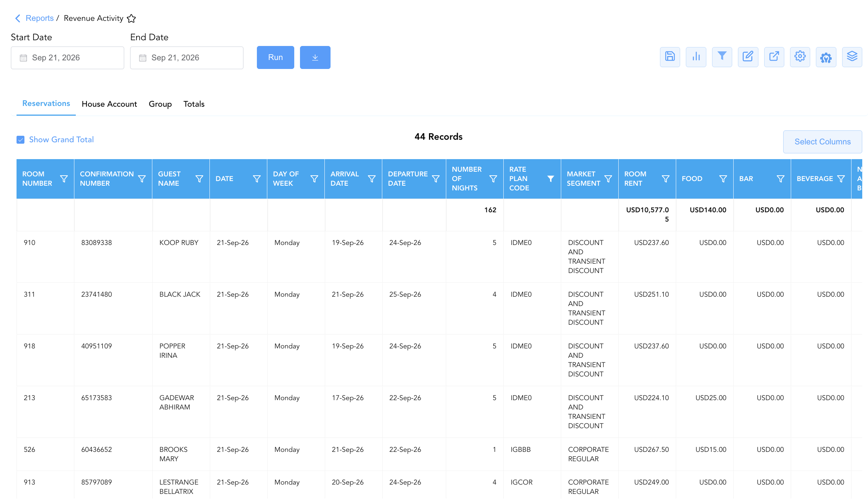
Task: Click the Run button
Action: click(276, 57)
